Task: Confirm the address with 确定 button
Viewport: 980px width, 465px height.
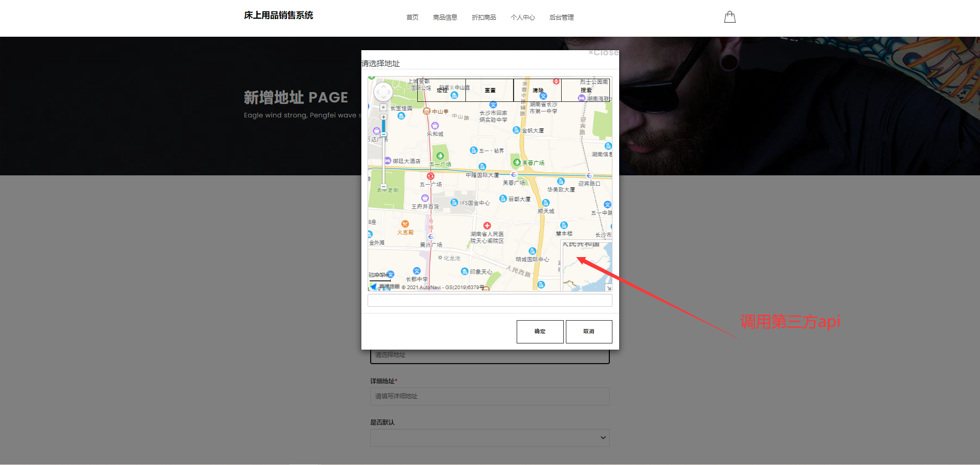Action: (x=540, y=332)
